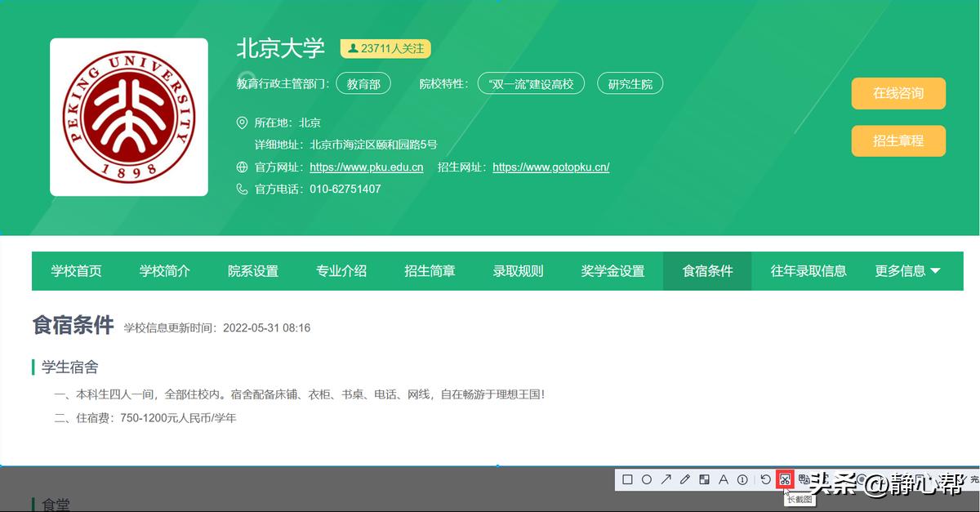Click the undo arrow in screenshot toolbar

point(765,479)
